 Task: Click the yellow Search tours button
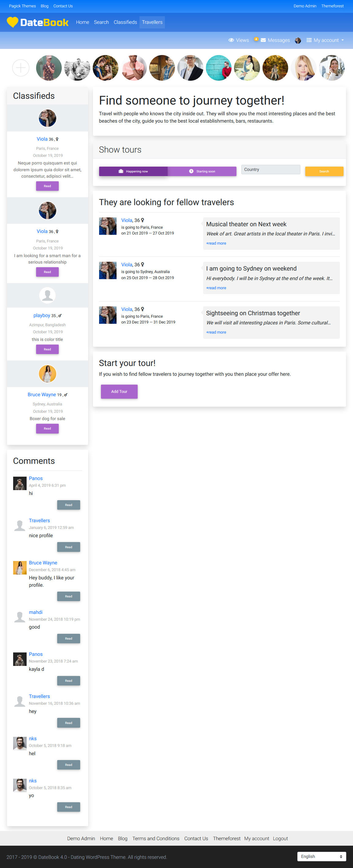(324, 171)
